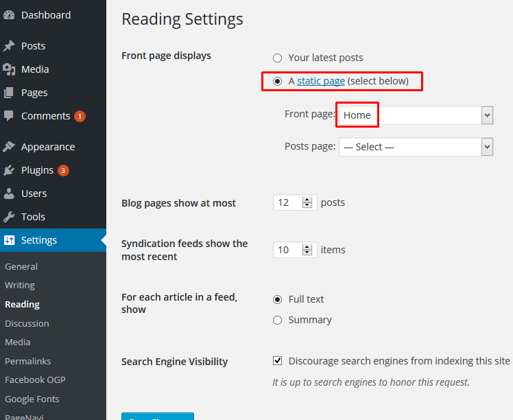Open the Front page dropdown
513x420 pixels.
pyautogui.click(x=416, y=115)
